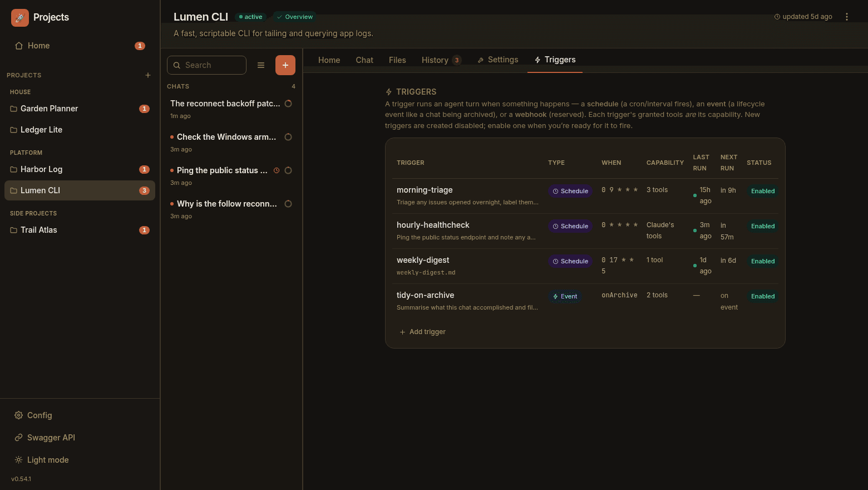Open Garden Planner project

(80, 109)
